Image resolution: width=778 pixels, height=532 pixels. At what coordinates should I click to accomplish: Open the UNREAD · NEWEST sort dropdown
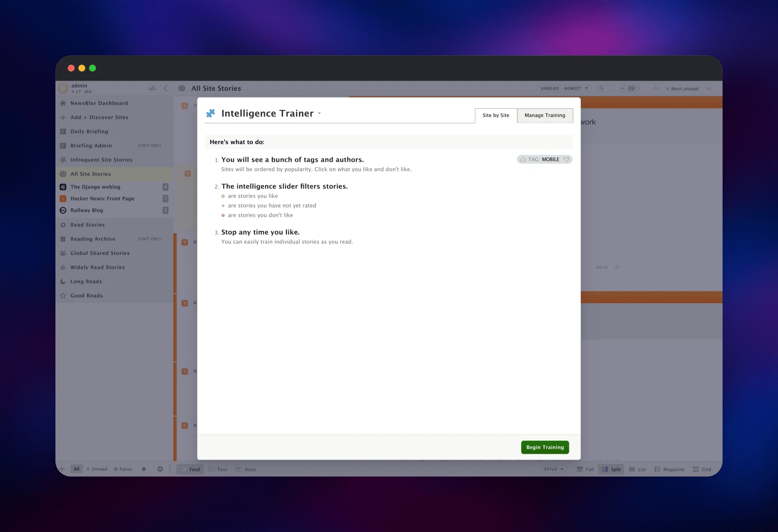(x=564, y=88)
